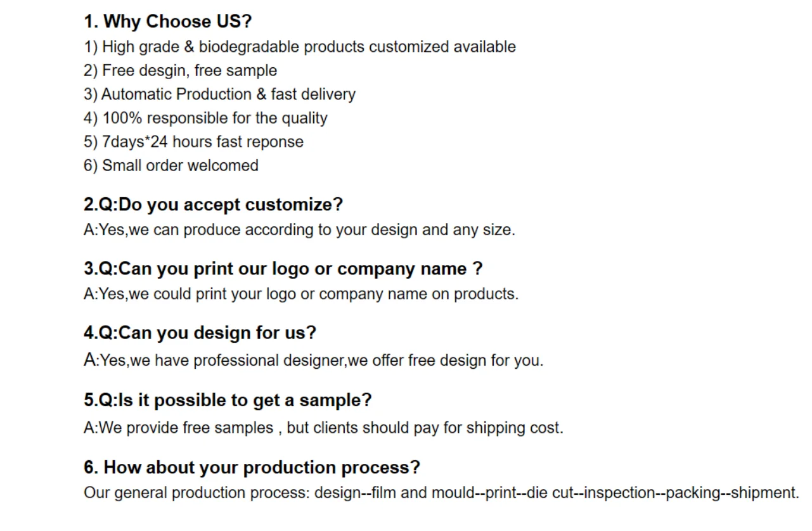Screen dimensions: 812x531
Task: Click the word "inspection" in process line
Action: [x=619, y=493]
